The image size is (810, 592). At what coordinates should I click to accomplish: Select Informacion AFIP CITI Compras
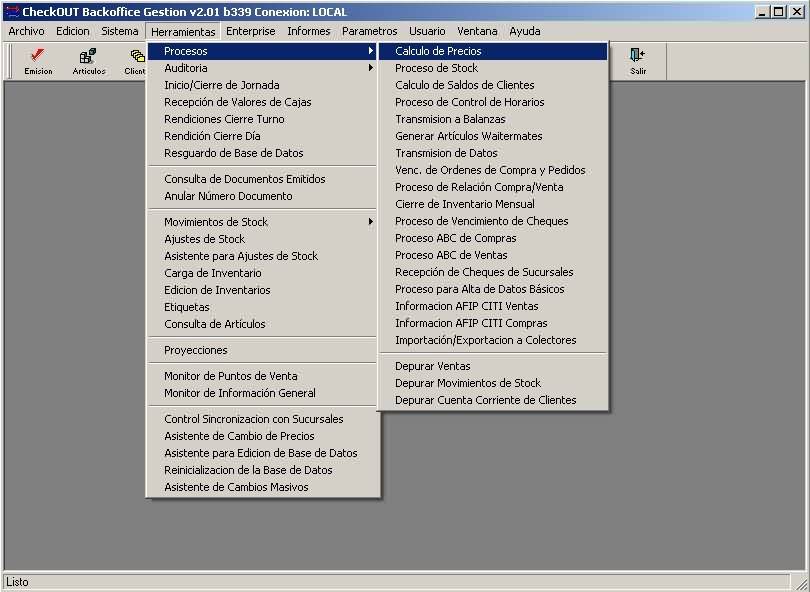point(493,324)
